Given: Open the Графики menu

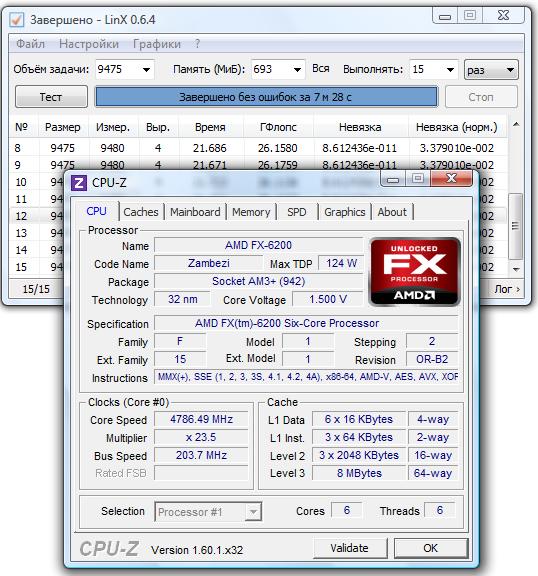Looking at the screenshot, I should click(x=157, y=44).
